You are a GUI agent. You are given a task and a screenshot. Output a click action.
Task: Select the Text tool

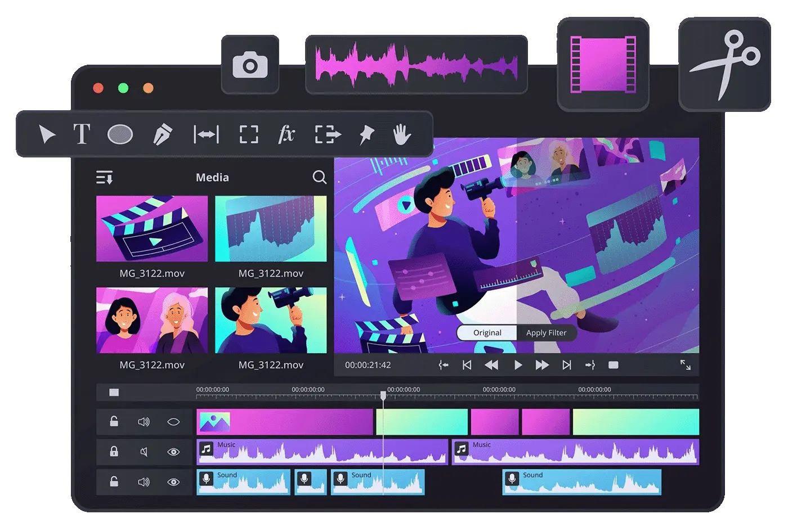coord(82,134)
